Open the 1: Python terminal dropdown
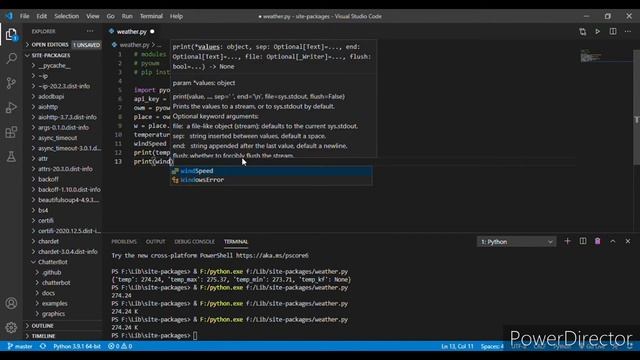640x360 pixels. point(516,242)
